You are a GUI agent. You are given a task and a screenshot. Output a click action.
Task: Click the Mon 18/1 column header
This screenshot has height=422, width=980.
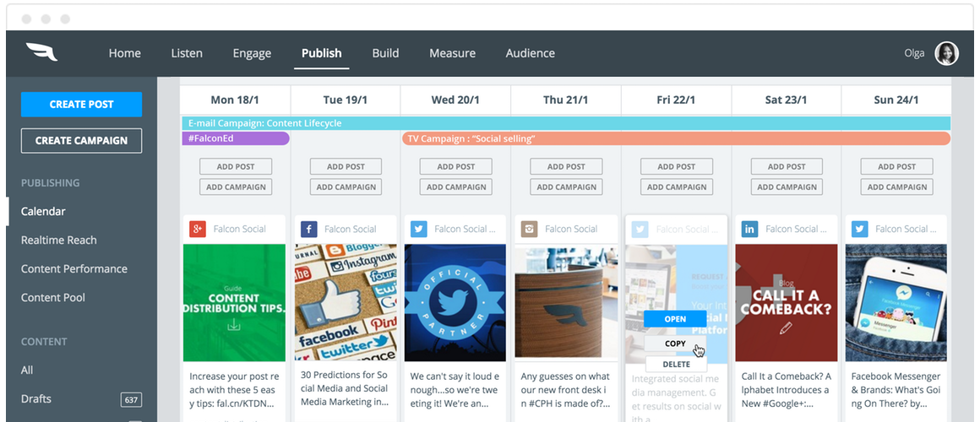tap(236, 100)
